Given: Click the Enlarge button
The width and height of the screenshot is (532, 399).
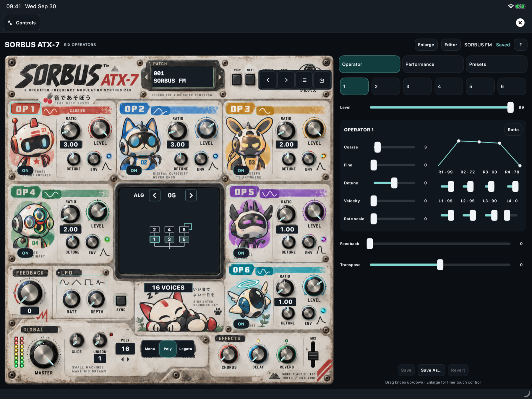Looking at the screenshot, I should [426, 45].
